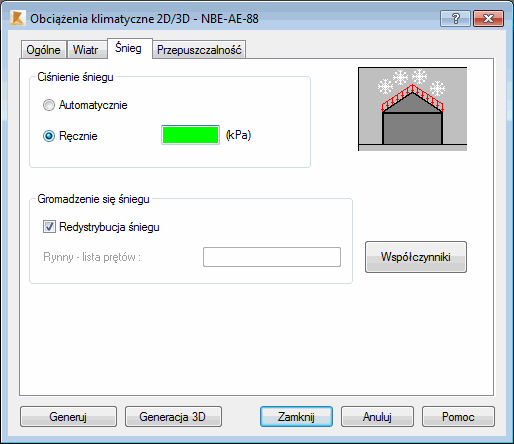Switch to the Ogólne tab
The image size is (514, 444).
[x=43, y=50]
